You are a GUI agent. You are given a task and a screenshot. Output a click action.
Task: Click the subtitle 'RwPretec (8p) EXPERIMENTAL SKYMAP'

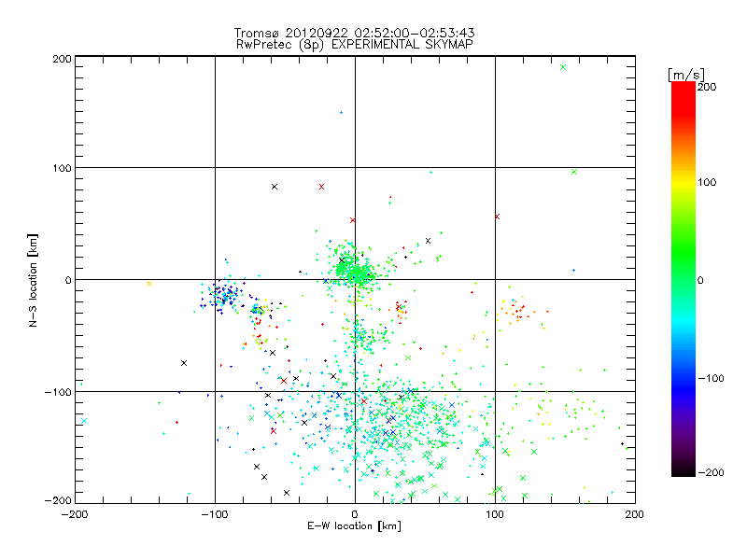355,45
